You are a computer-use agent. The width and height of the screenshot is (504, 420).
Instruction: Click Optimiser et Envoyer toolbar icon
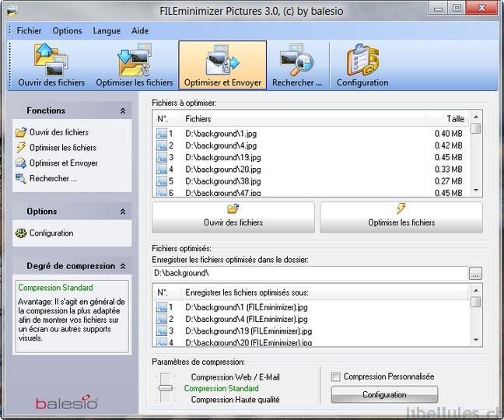(222, 59)
